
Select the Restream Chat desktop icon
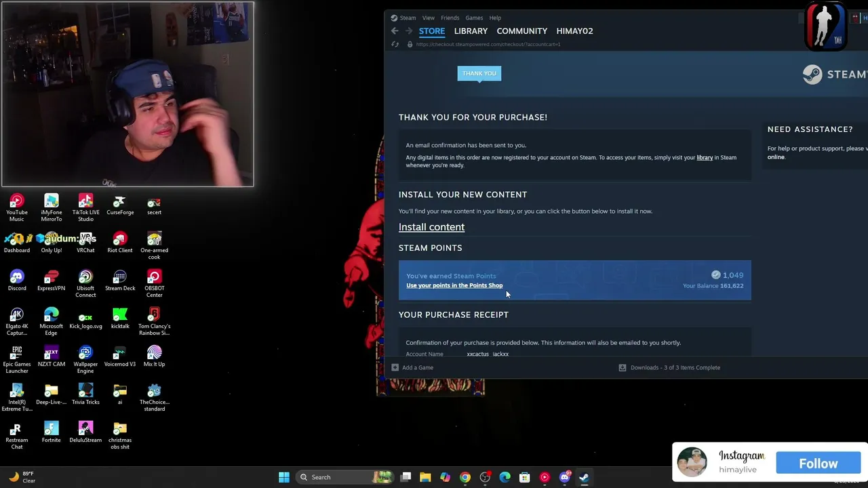click(17, 436)
